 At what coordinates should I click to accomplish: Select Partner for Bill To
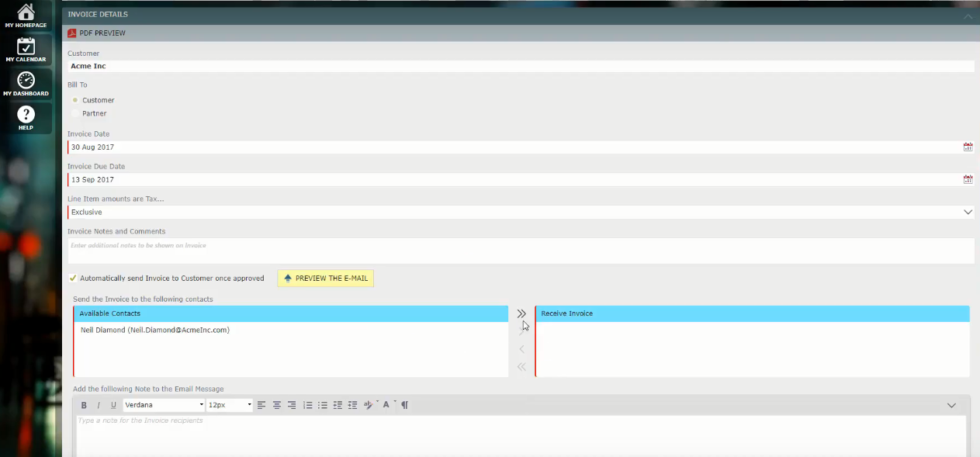tap(75, 113)
